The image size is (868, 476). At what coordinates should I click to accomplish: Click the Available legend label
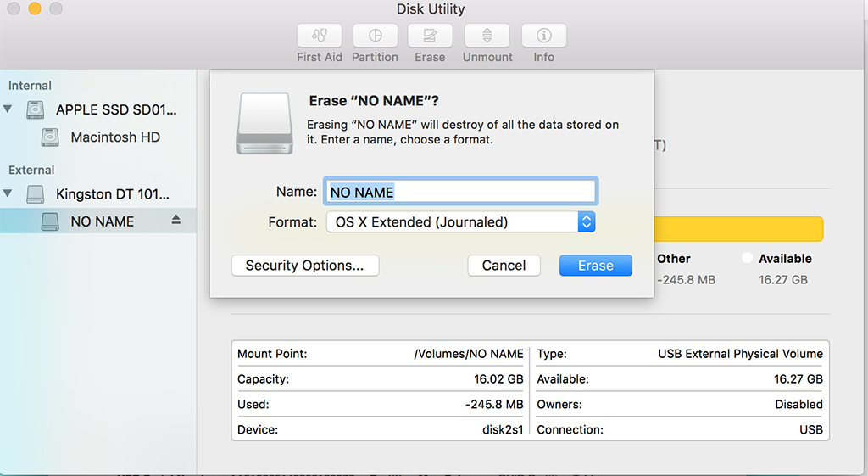(785, 259)
